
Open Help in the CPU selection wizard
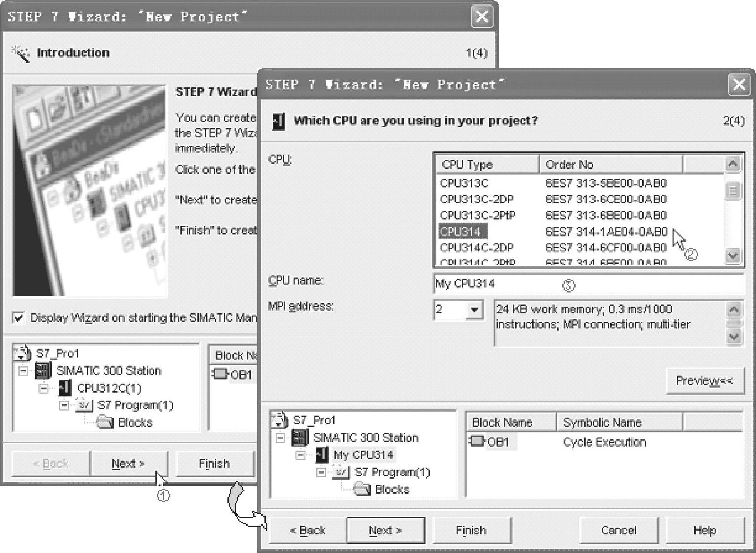coord(705,530)
